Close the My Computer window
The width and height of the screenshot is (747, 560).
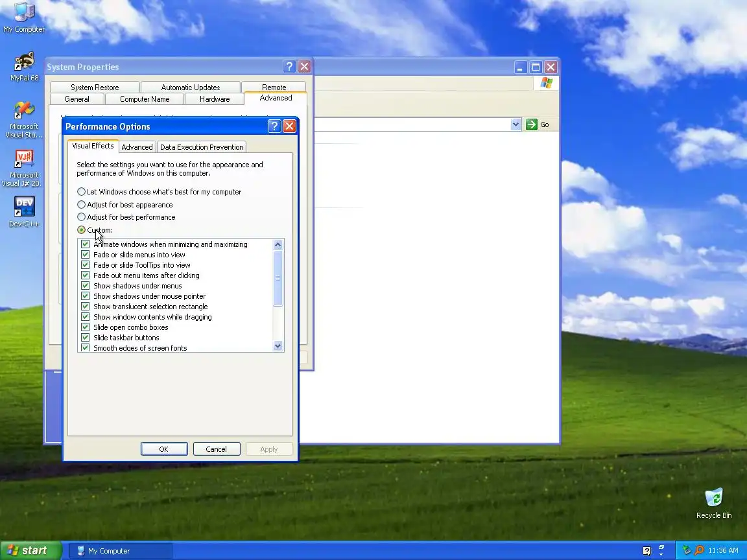pos(551,67)
